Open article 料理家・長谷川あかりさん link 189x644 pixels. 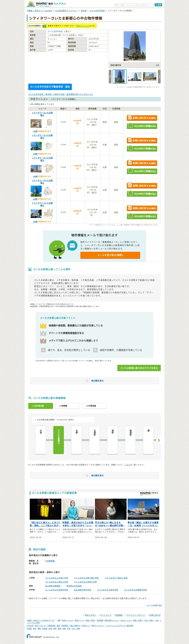coord(78,524)
